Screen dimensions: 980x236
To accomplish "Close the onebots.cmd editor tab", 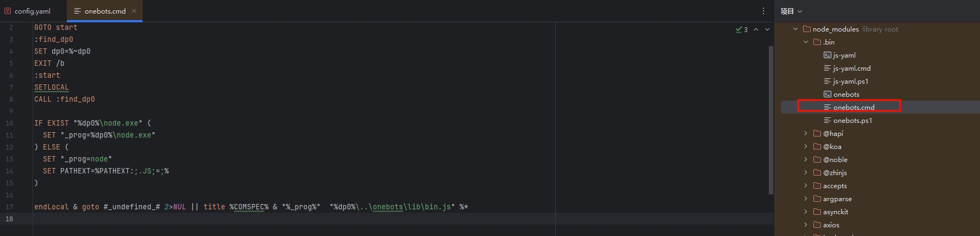I will click(134, 11).
